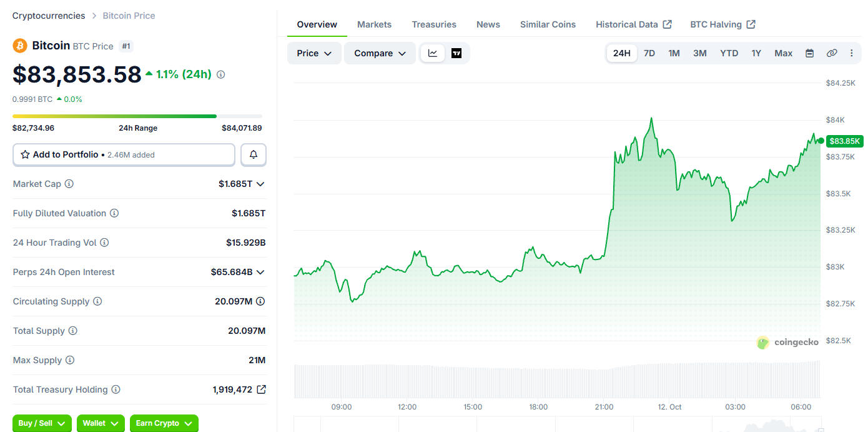Click the Add to Portfolio button
Viewport: 868px width, 432px height.
pyautogui.click(x=124, y=154)
